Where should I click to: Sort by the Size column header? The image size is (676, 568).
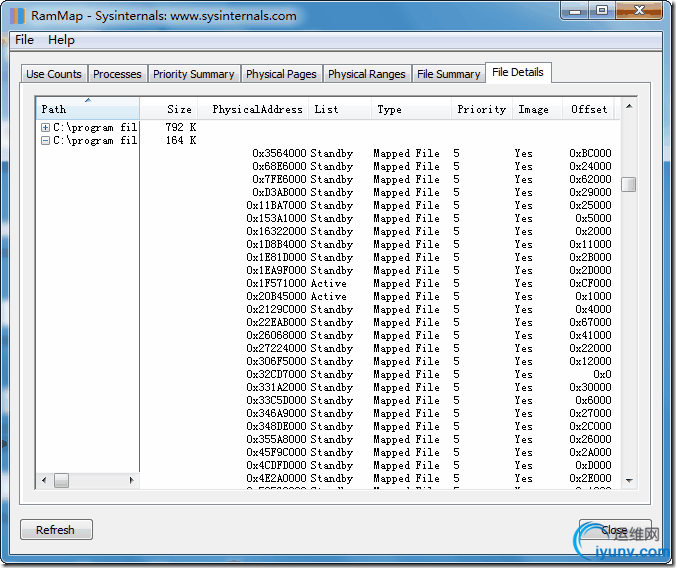[x=169, y=109]
